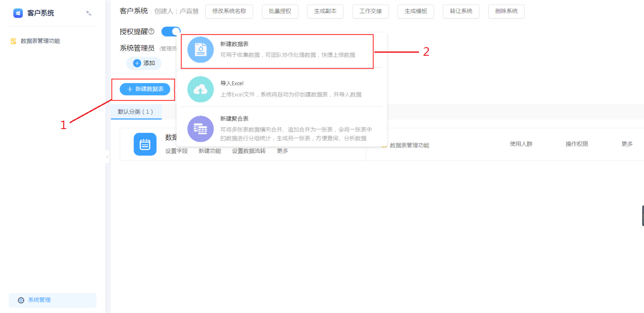Click 工作交接 button
644x313 pixels.
pyautogui.click(x=371, y=11)
